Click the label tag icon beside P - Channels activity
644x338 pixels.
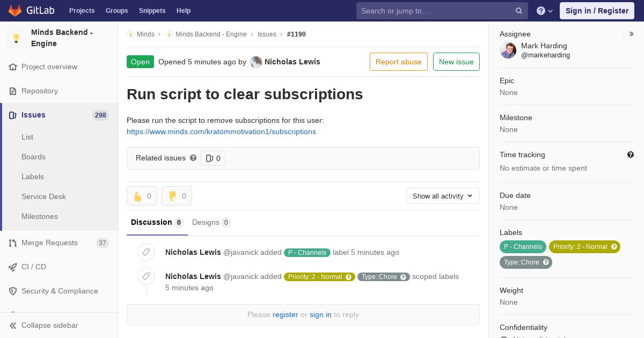[x=146, y=252]
